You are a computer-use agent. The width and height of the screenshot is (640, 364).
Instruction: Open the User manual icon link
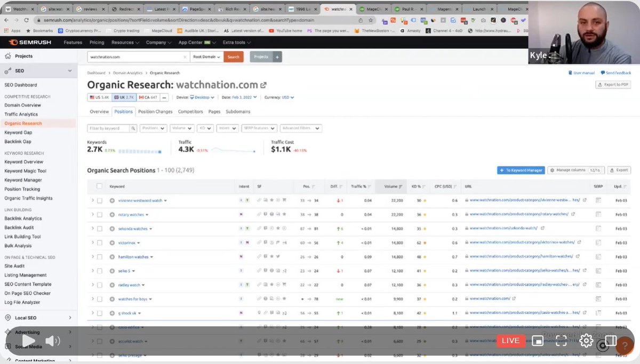click(570, 72)
